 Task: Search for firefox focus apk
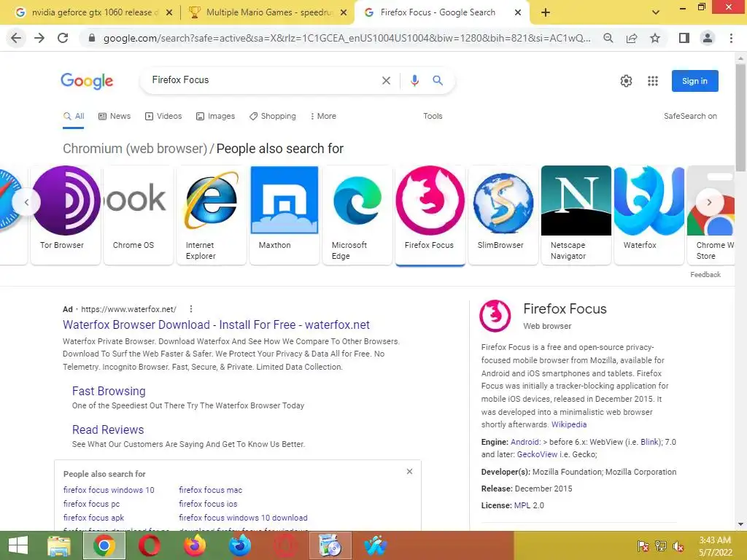93,518
